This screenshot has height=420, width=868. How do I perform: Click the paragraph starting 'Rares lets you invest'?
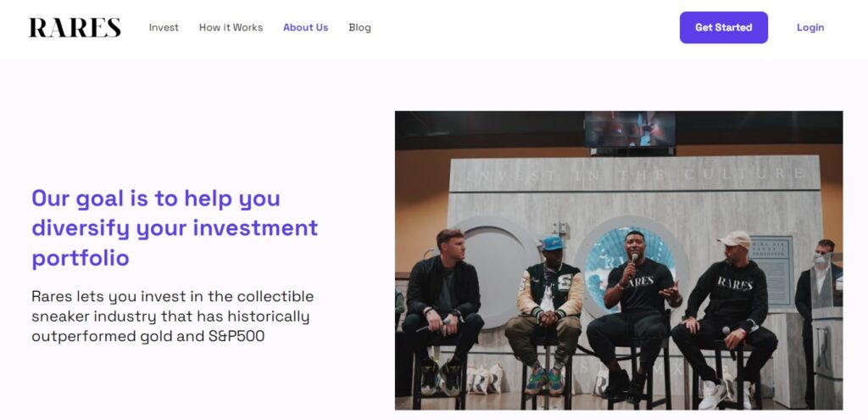point(173,316)
